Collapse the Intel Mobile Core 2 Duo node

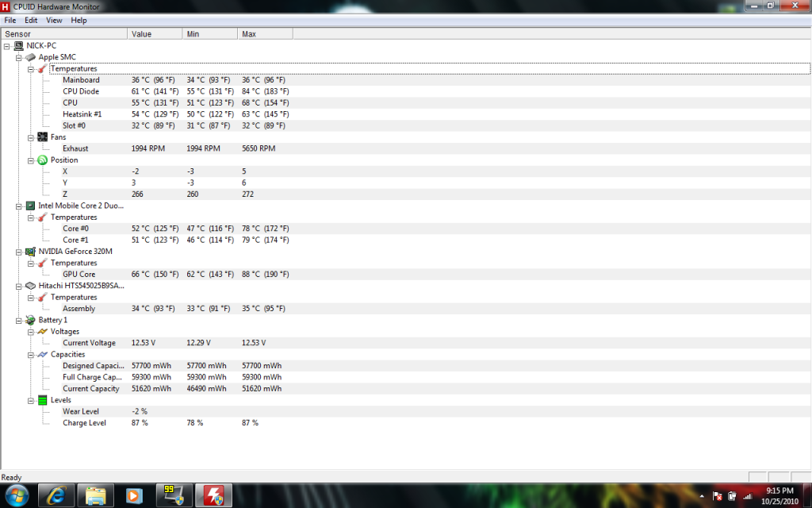point(19,206)
